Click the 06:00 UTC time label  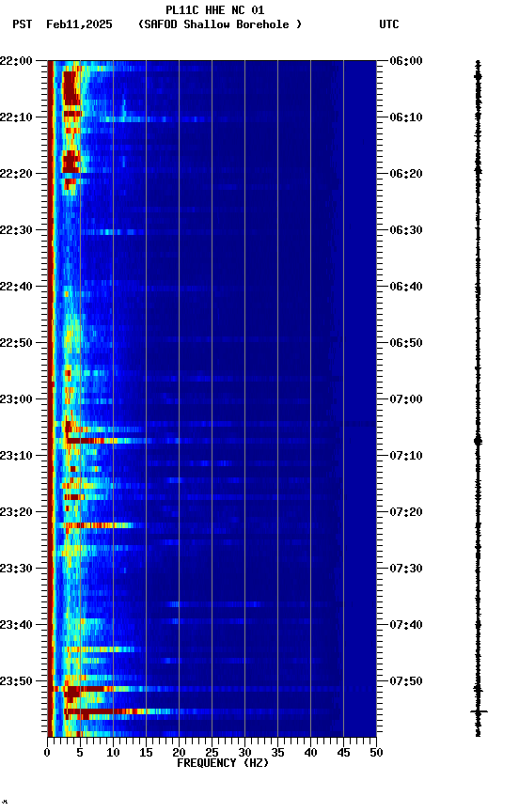[406, 61]
